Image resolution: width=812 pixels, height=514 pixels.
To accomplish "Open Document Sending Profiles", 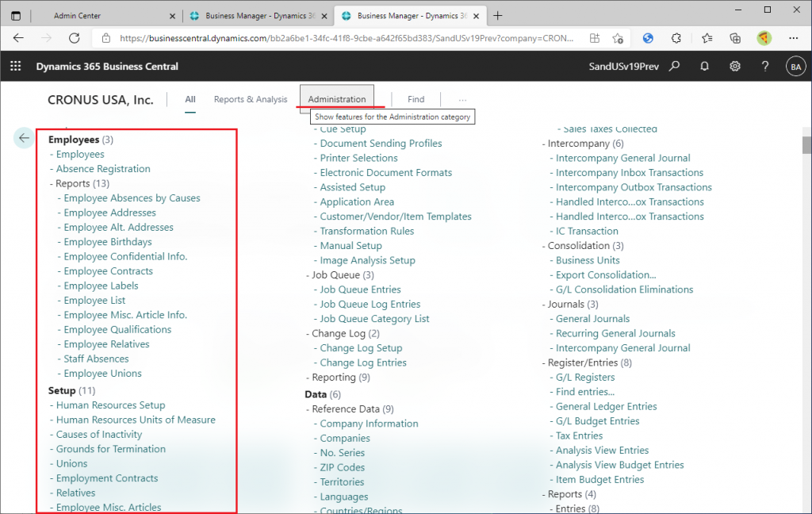I will [381, 143].
